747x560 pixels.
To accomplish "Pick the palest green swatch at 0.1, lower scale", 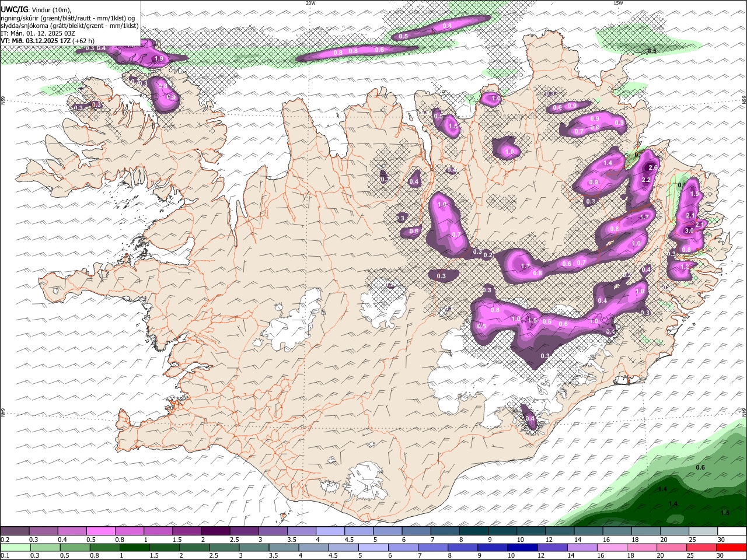I will click(15, 548).
